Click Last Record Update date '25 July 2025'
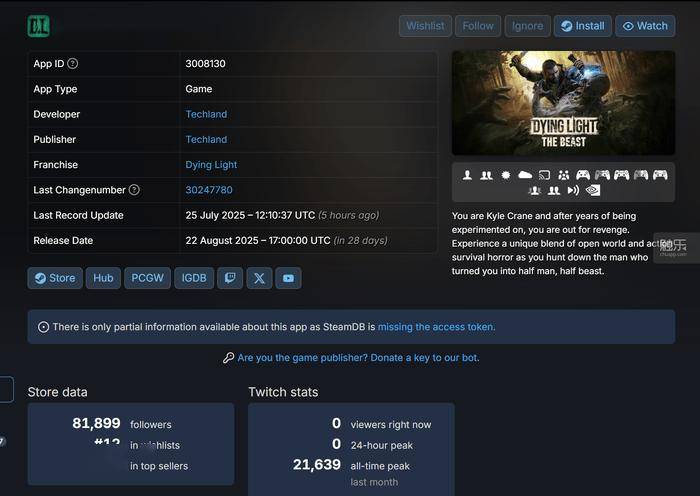Viewport: 700px width, 496px height. 215,215
